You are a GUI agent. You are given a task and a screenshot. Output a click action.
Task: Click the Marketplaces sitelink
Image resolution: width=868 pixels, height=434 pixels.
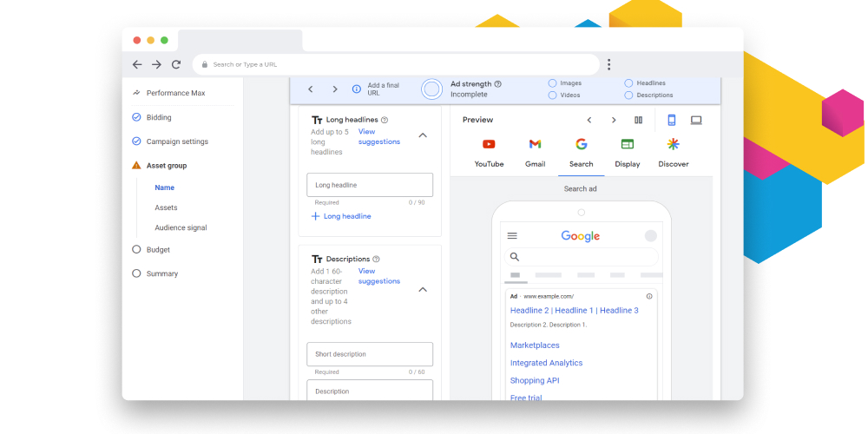535,345
